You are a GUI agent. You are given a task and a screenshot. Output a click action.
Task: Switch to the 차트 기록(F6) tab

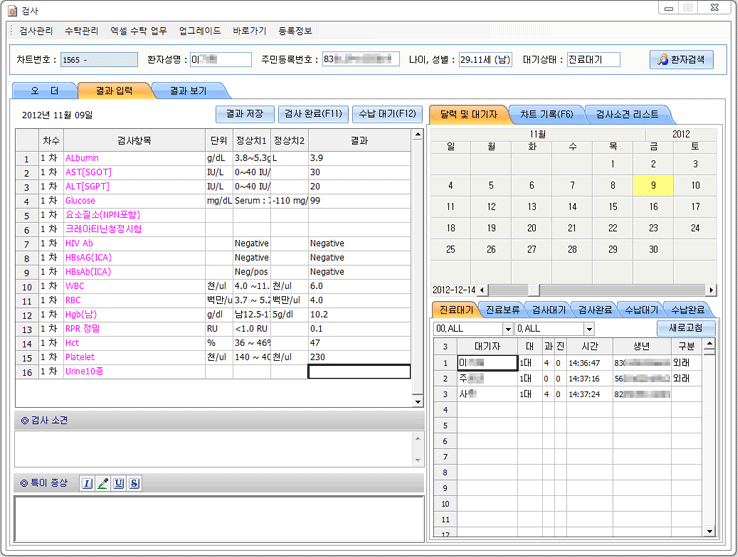(545, 114)
